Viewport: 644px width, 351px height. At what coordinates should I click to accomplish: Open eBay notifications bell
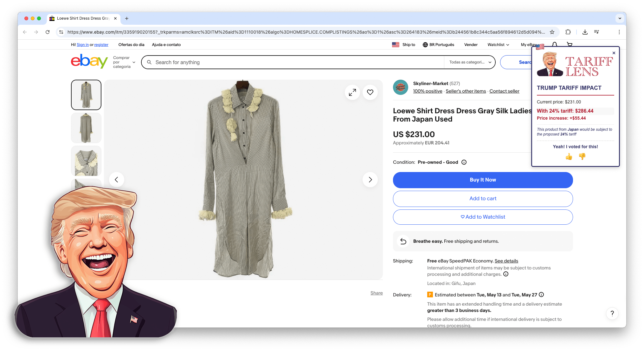555,44
